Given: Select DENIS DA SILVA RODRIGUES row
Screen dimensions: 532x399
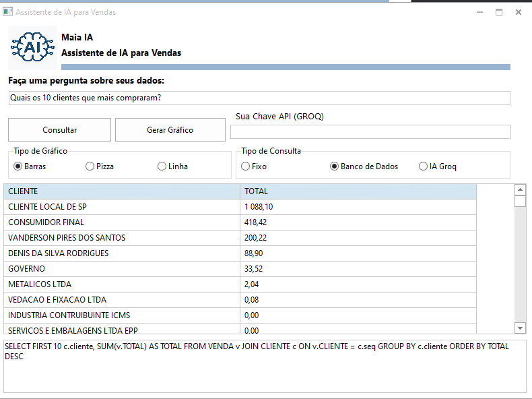Looking at the screenshot, I should tap(240, 253).
